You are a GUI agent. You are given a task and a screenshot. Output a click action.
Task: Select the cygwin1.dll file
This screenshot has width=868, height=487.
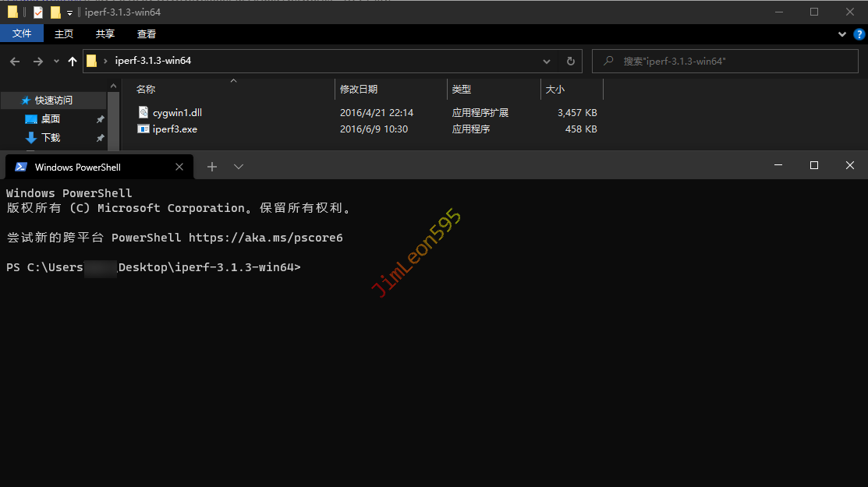pyautogui.click(x=177, y=113)
